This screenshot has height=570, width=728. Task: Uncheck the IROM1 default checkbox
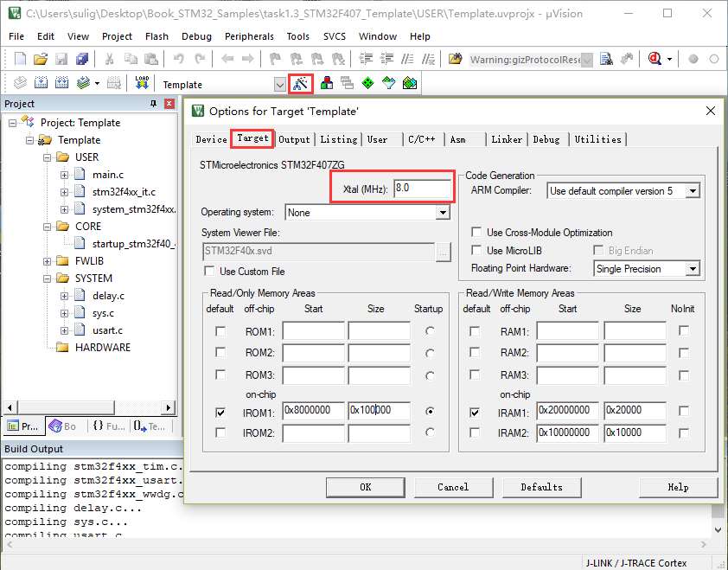pos(220,412)
